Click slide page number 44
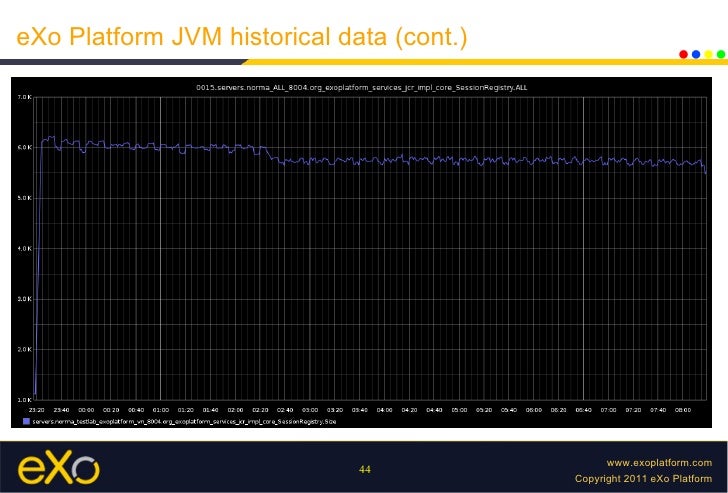Viewport: 728px width, 493px height. coord(364,469)
